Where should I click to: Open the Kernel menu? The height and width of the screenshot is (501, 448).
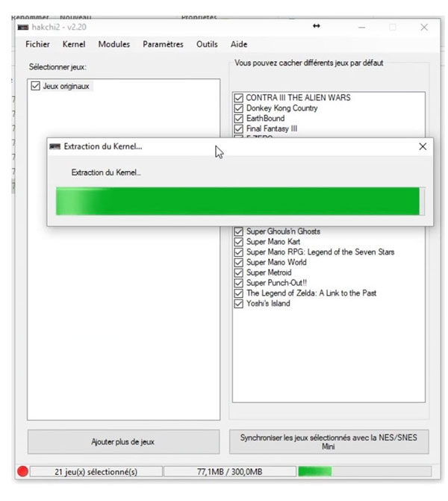tap(74, 45)
